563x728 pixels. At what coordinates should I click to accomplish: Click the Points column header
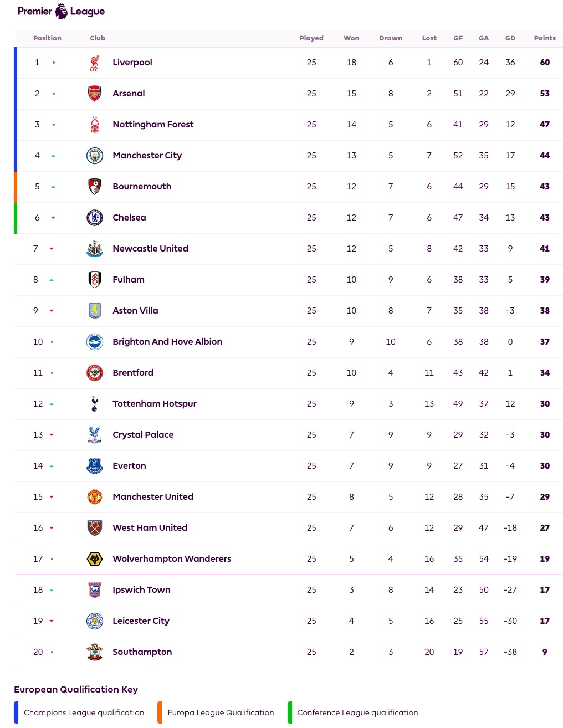545,38
